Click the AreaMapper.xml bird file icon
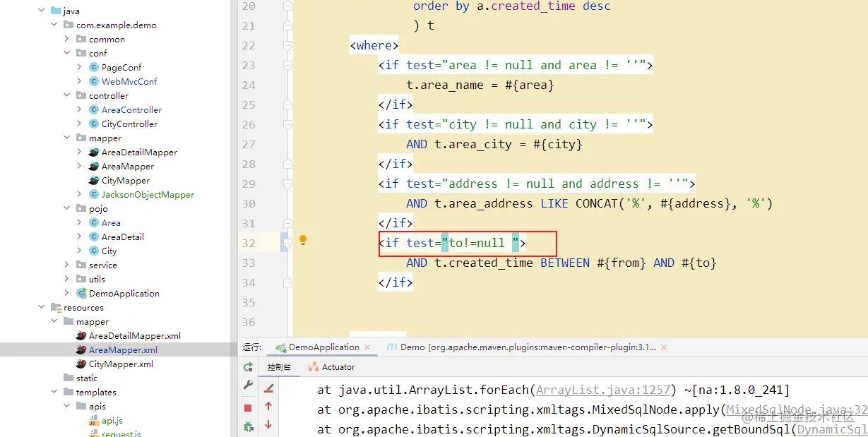 pos(82,350)
